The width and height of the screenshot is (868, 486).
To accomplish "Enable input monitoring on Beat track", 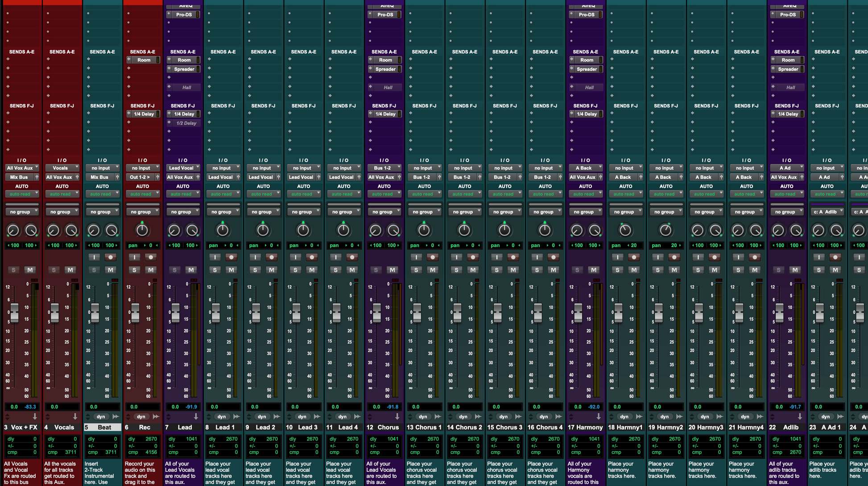I will click(x=94, y=257).
